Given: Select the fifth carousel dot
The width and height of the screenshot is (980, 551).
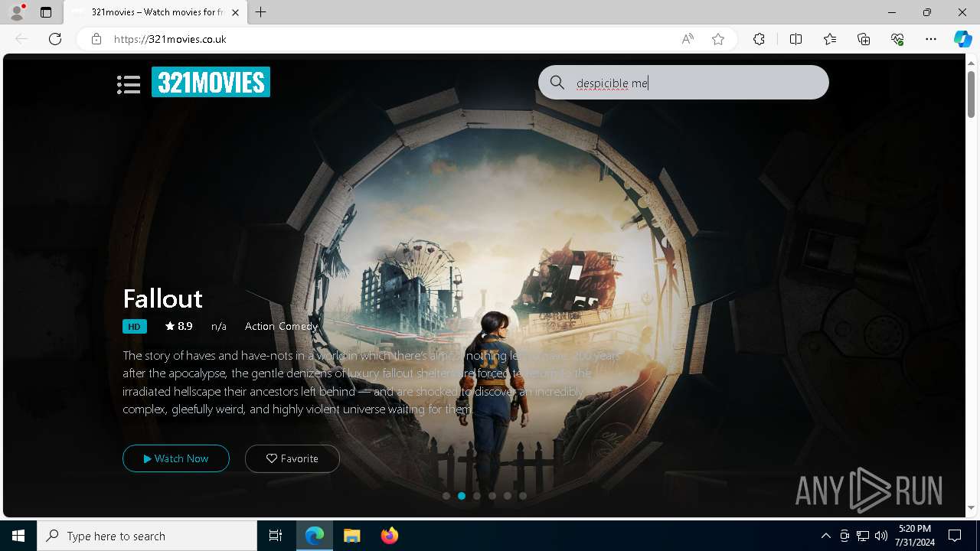Looking at the screenshot, I should click(x=508, y=496).
